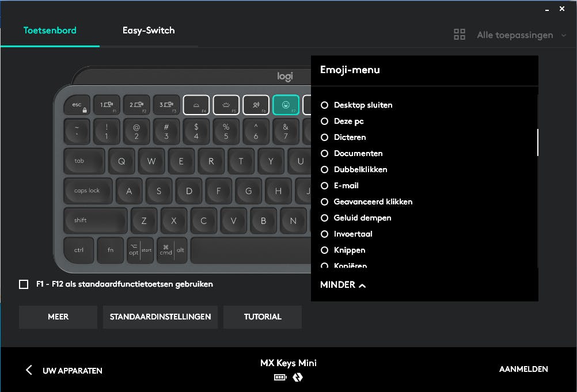This screenshot has height=392, width=577.
Task: Click the ctrl key on keyboard
Action: point(79,250)
